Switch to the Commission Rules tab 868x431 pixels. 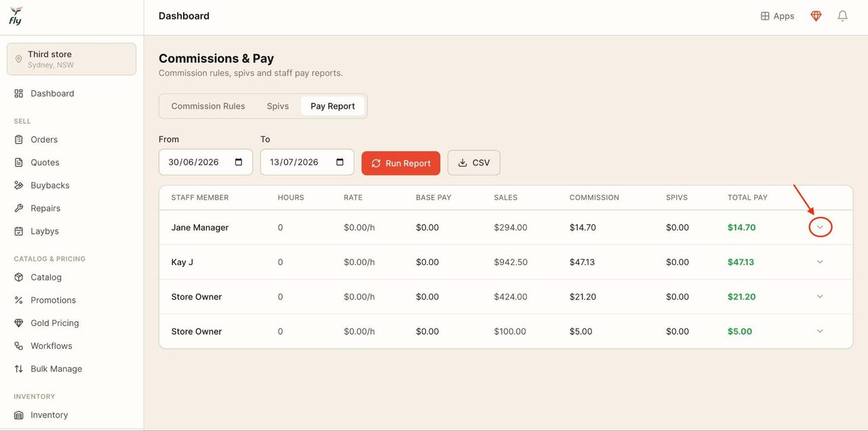[x=208, y=106]
